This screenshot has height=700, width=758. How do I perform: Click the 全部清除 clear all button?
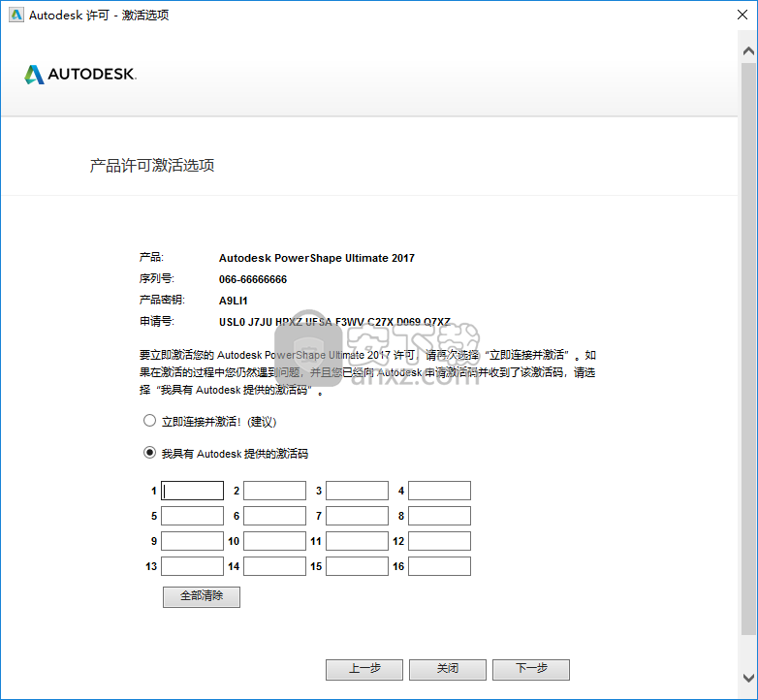(x=202, y=597)
